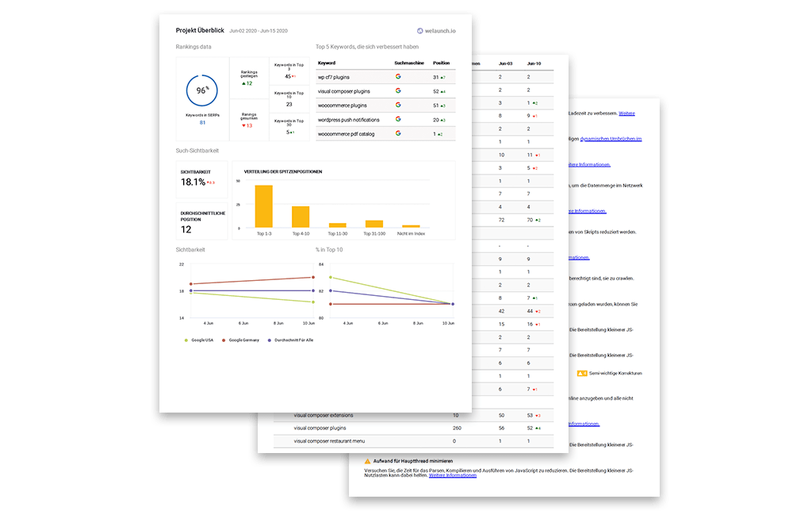The image size is (812, 511).
Task: Click the 'Semi-wichtige Korrekturen' warning icon
Action: pos(583,372)
